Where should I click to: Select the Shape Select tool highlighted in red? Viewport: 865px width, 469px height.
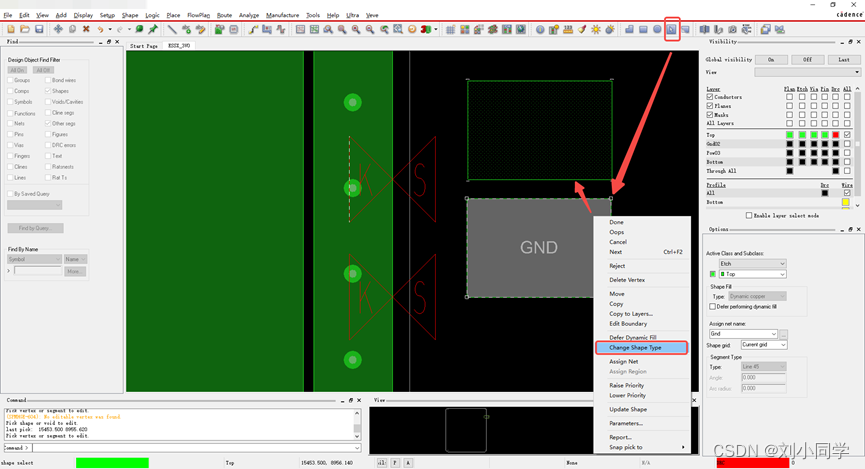coord(672,29)
